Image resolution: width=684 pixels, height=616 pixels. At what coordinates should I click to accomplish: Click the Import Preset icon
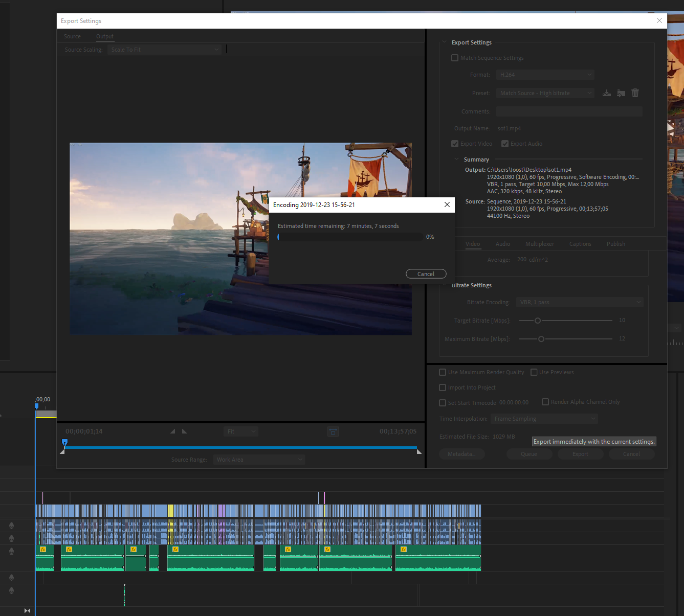(x=621, y=93)
